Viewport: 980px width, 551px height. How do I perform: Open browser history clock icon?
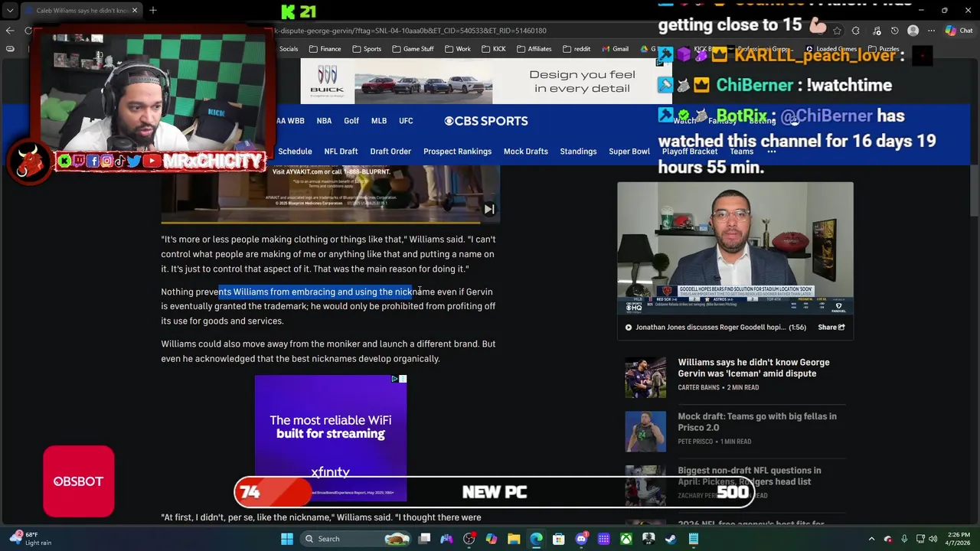click(x=895, y=31)
